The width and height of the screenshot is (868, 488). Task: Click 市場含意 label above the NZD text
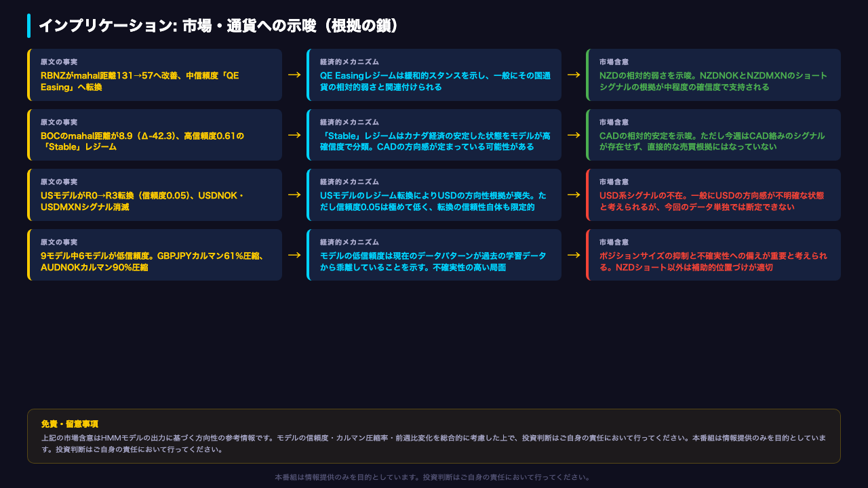click(614, 62)
